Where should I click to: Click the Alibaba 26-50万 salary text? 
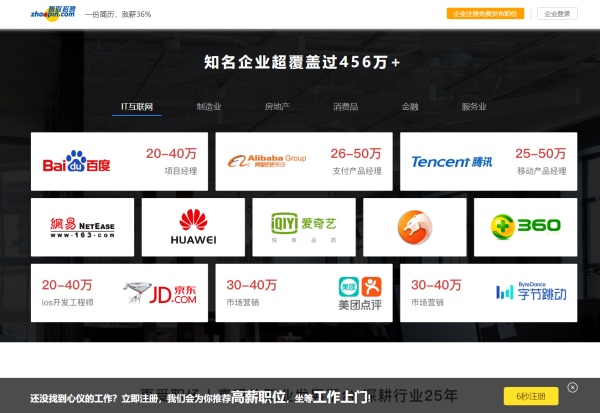pyautogui.click(x=356, y=153)
